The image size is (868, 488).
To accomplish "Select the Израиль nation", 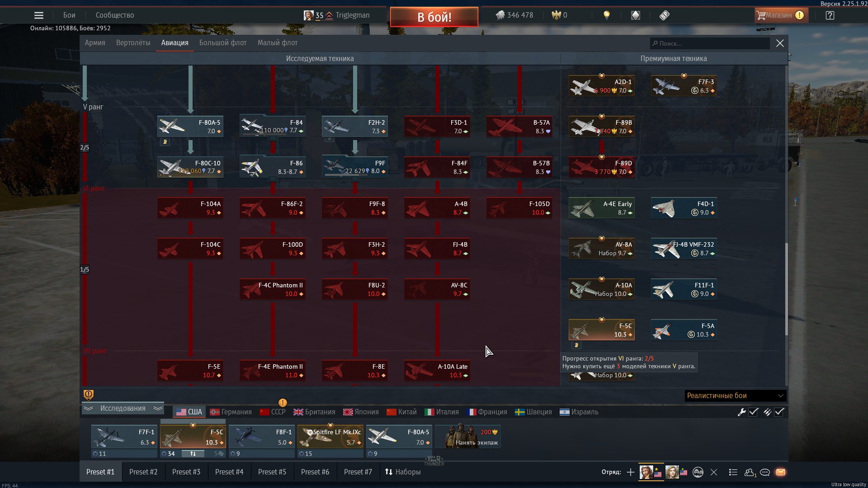I will coord(579,412).
